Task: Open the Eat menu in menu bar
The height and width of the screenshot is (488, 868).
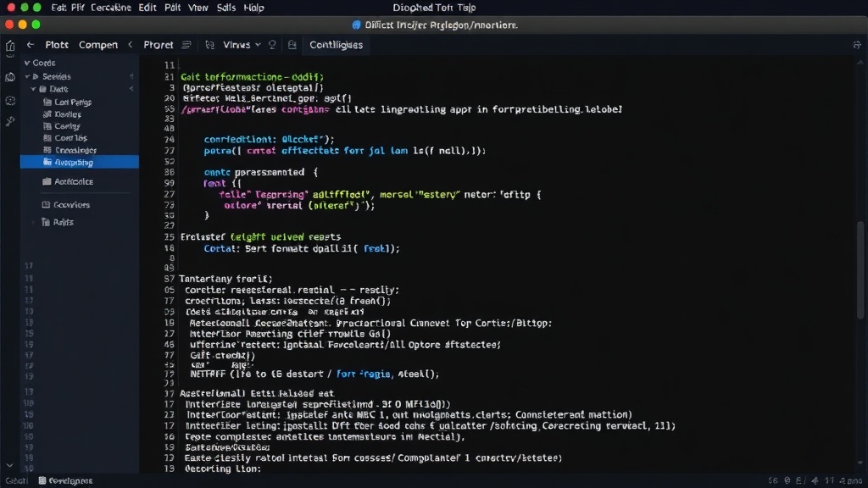Action: tap(58, 8)
